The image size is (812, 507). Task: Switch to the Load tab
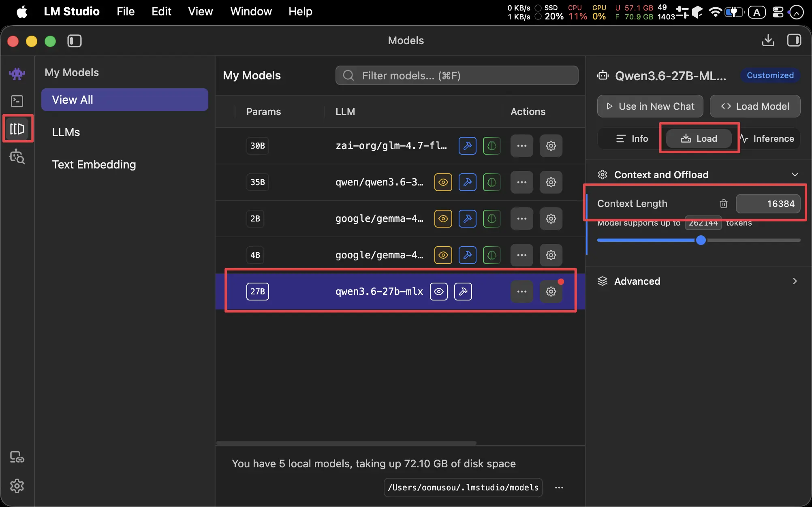click(x=699, y=138)
